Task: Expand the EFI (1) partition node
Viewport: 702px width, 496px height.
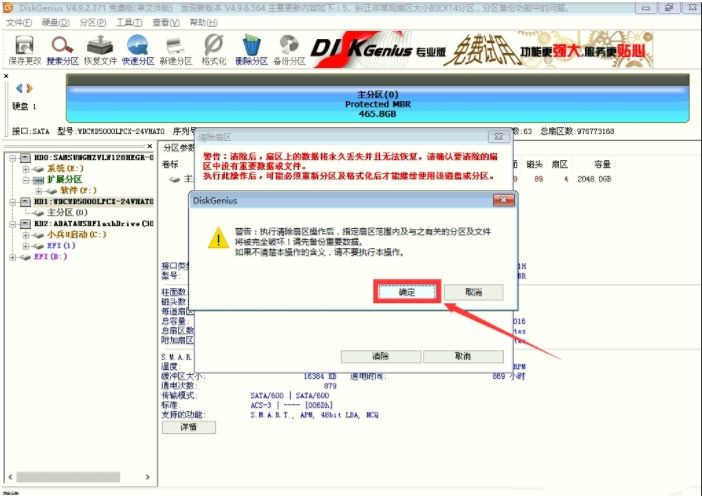Action: coord(26,246)
